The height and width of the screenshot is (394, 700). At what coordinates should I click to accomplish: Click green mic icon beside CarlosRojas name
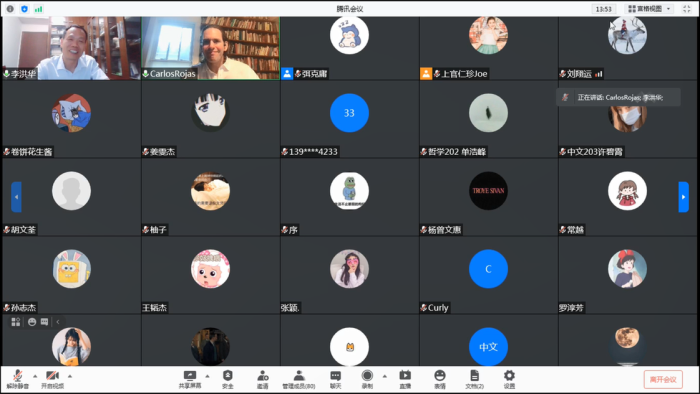click(x=146, y=74)
